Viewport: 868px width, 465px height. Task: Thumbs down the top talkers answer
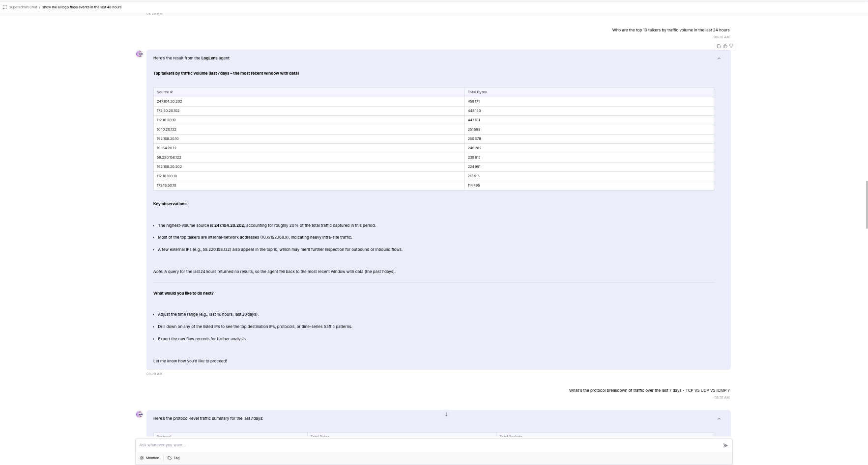pos(731,46)
